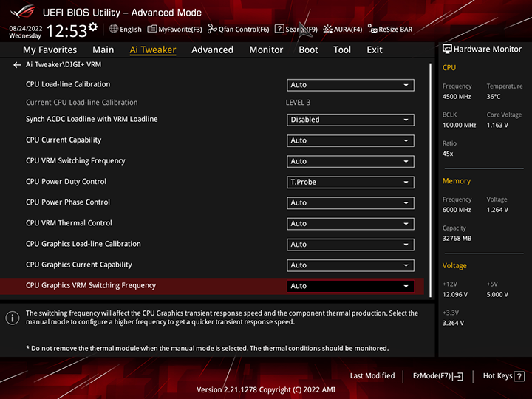Open the Synch ACDC Loadline dropdown set to Disabled
The image size is (532, 399).
click(350, 120)
